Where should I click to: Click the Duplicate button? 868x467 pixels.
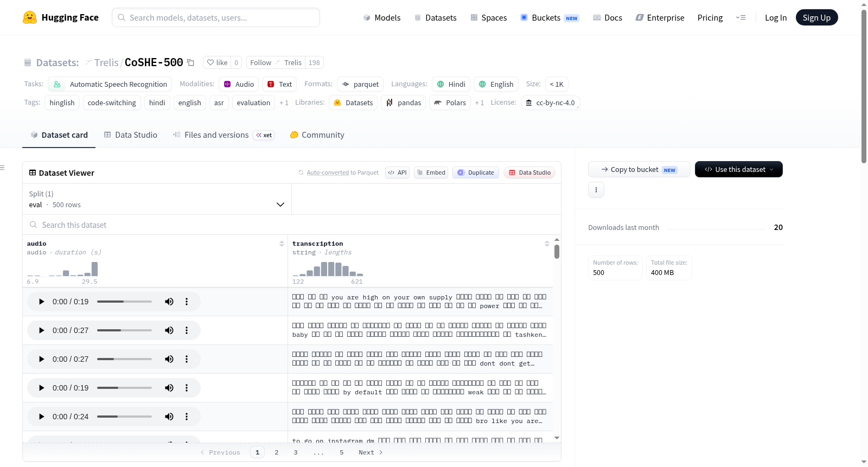pyautogui.click(x=476, y=172)
